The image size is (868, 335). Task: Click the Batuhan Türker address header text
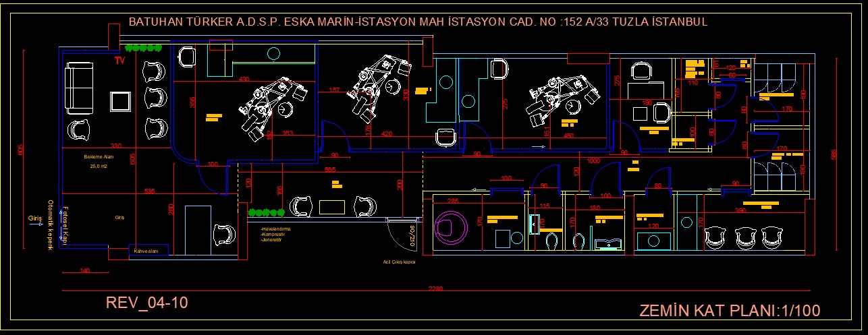point(417,22)
